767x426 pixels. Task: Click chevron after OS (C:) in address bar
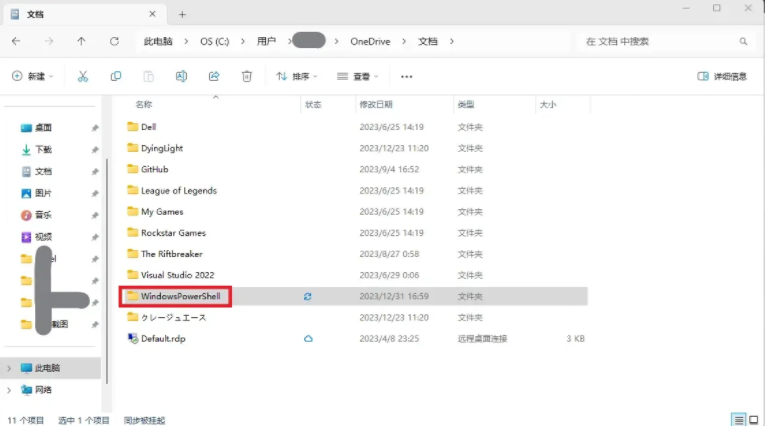coord(243,42)
